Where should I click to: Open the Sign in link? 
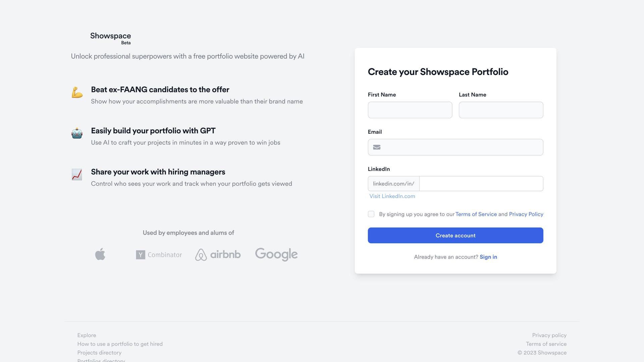click(488, 257)
